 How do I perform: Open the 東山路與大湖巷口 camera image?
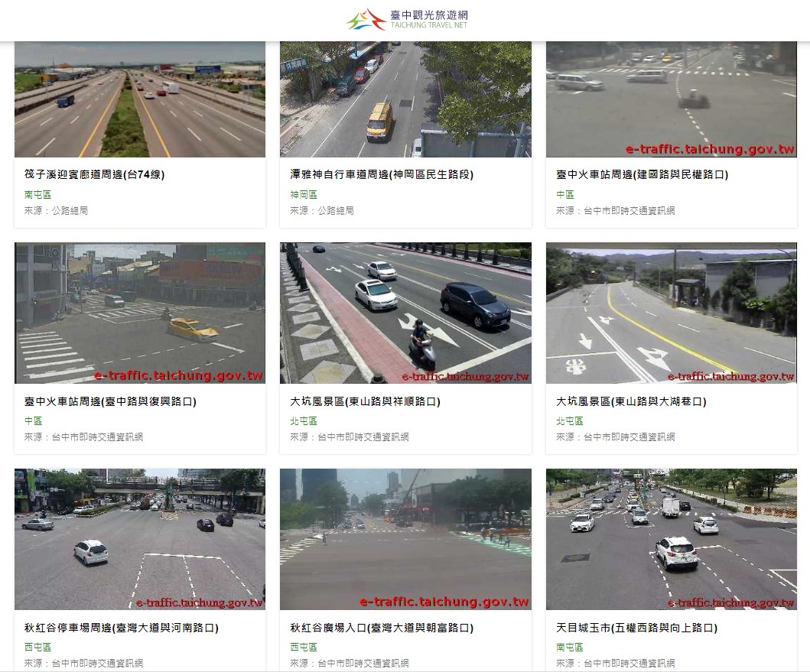coord(672,313)
